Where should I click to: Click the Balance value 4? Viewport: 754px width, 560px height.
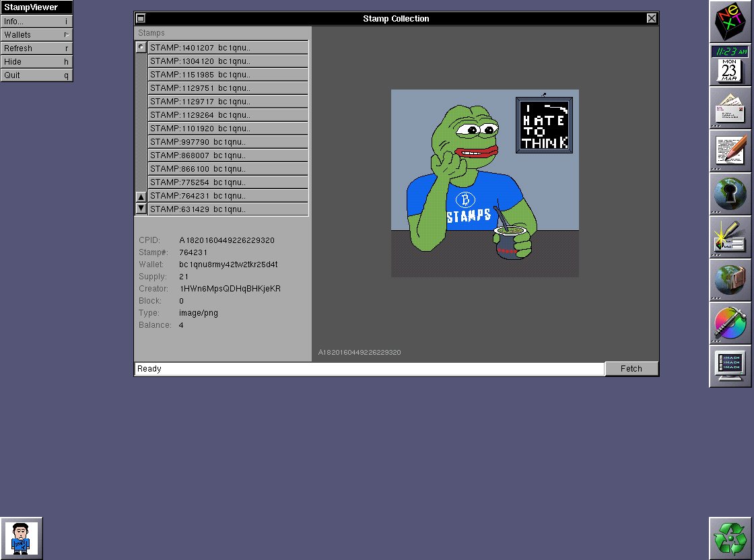click(181, 325)
